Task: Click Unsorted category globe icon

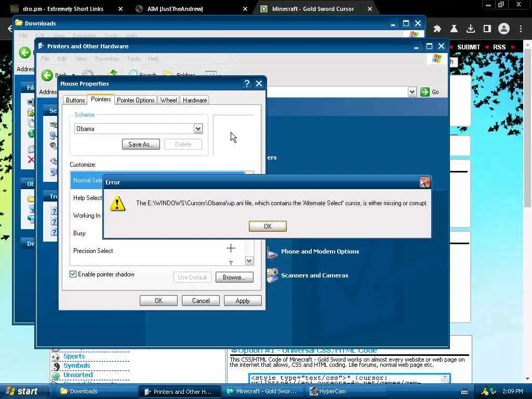Action: (x=56, y=375)
